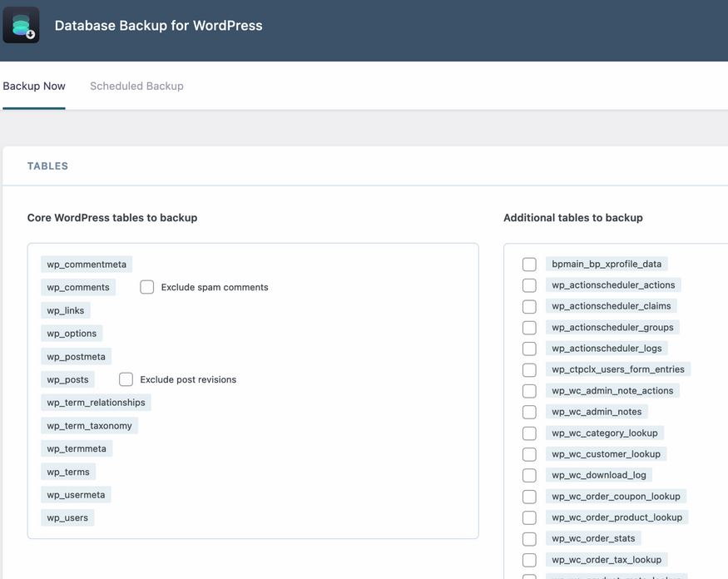Click the wp_wc_customer_lookup label text
The image size is (728, 579).
pyautogui.click(x=606, y=454)
